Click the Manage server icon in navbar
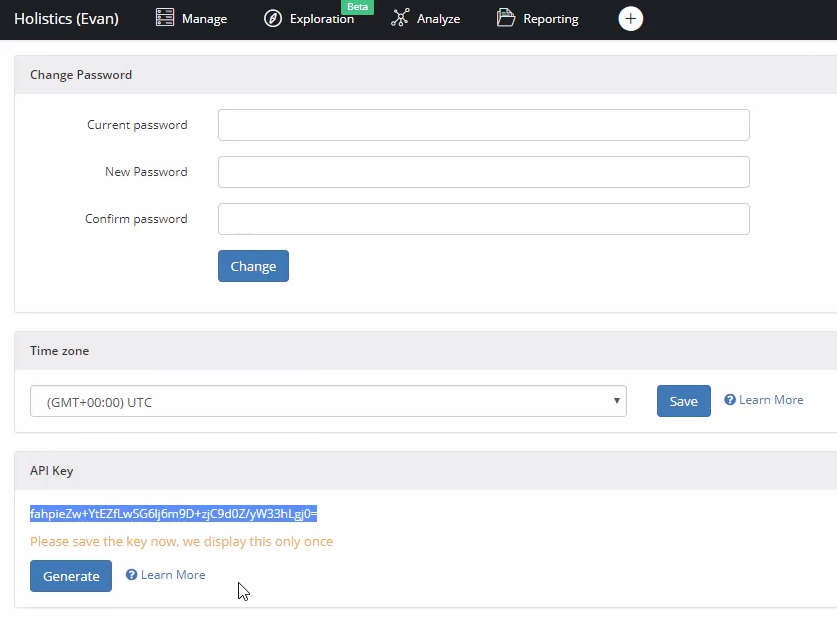Viewport: 837px width, 639px height. tap(165, 18)
